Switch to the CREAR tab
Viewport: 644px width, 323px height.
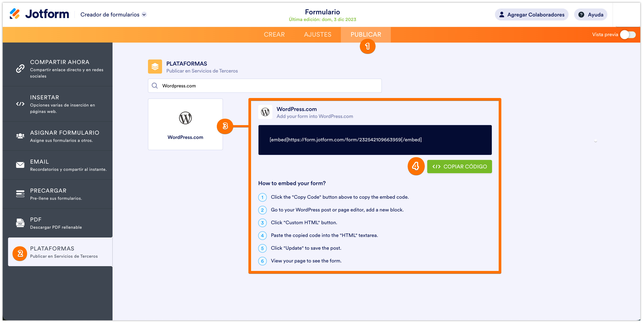[274, 35]
